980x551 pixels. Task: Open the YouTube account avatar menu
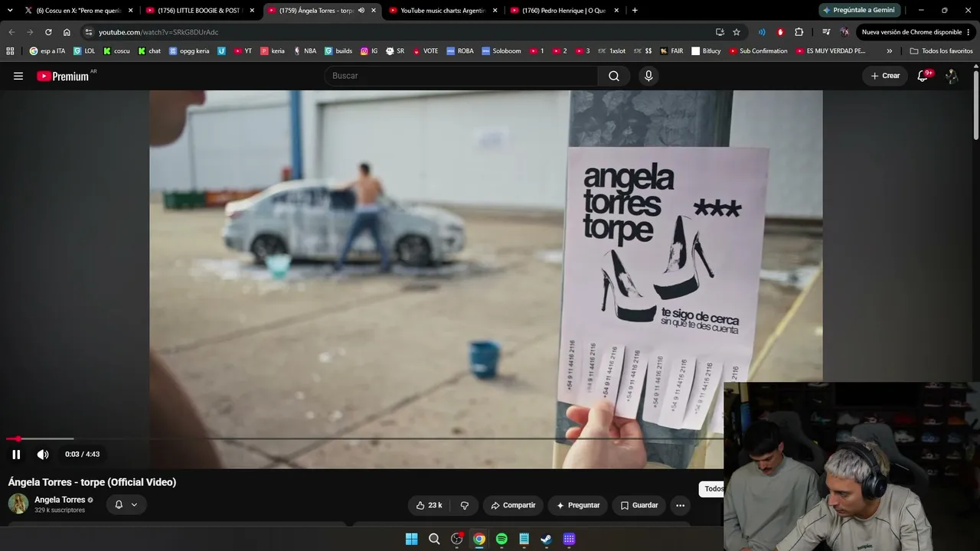pos(952,76)
